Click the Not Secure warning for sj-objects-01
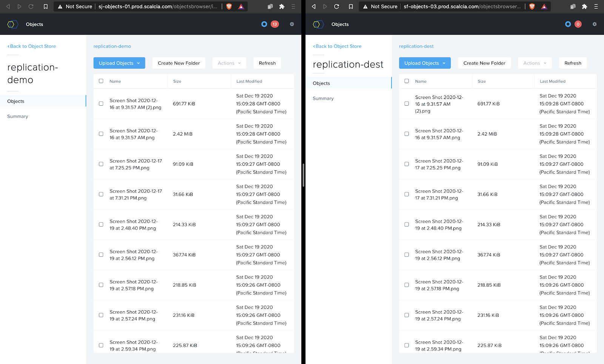Screen dimensions: 604x364 coord(75,6)
